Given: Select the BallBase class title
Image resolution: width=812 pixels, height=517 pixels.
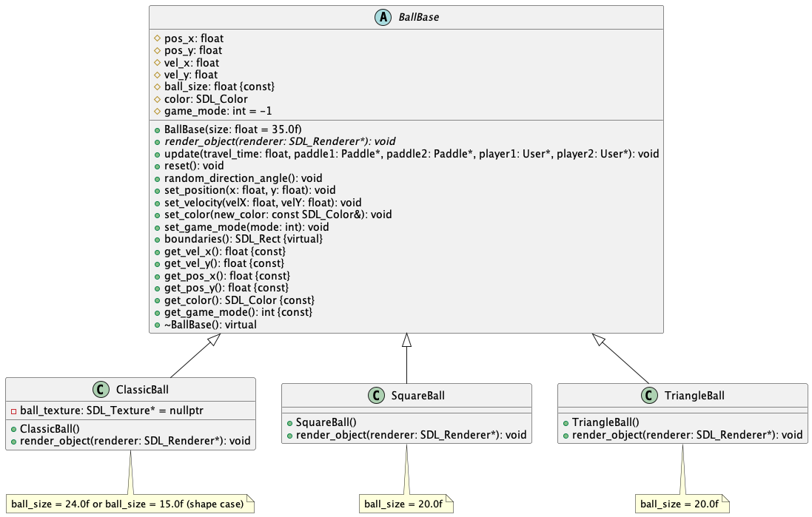Looking at the screenshot, I should tap(418, 17).
